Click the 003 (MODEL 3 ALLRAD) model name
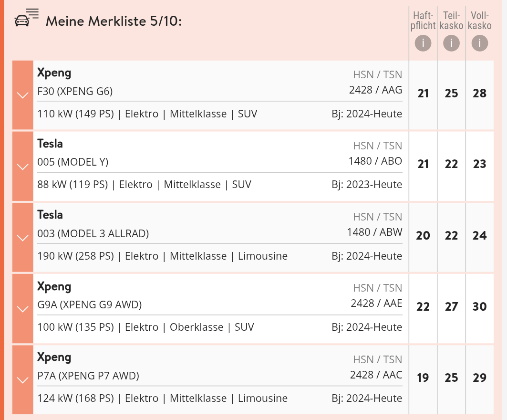The image size is (507, 420). point(93,234)
